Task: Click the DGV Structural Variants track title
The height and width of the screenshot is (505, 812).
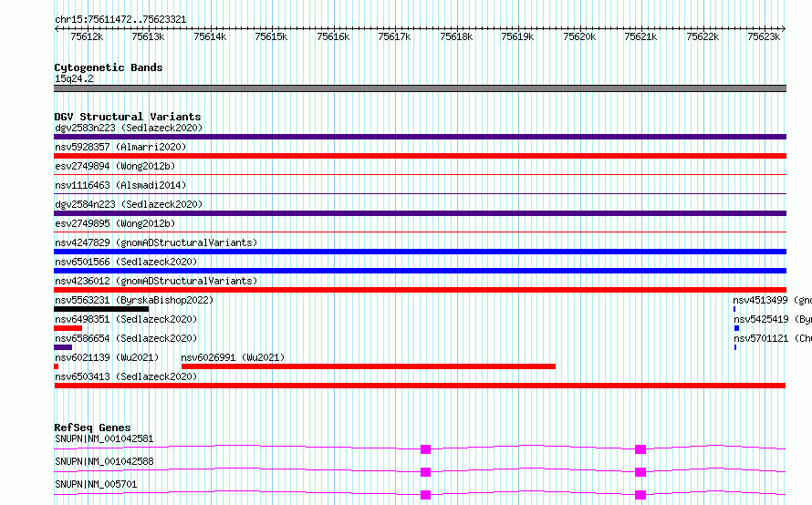Action: click(x=128, y=117)
